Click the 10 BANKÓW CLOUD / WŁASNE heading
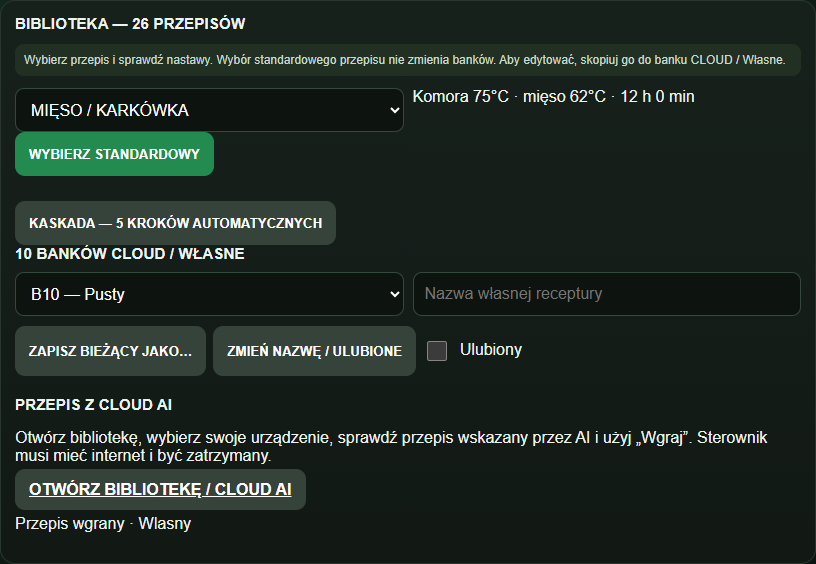The height and width of the screenshot is (564, 816). (130, 253)
